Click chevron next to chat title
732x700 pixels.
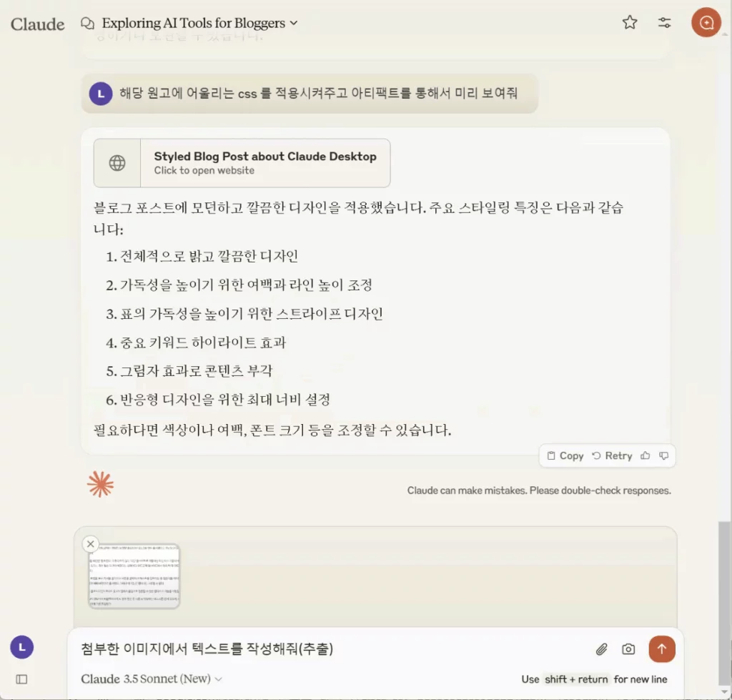tap(294, 23)
